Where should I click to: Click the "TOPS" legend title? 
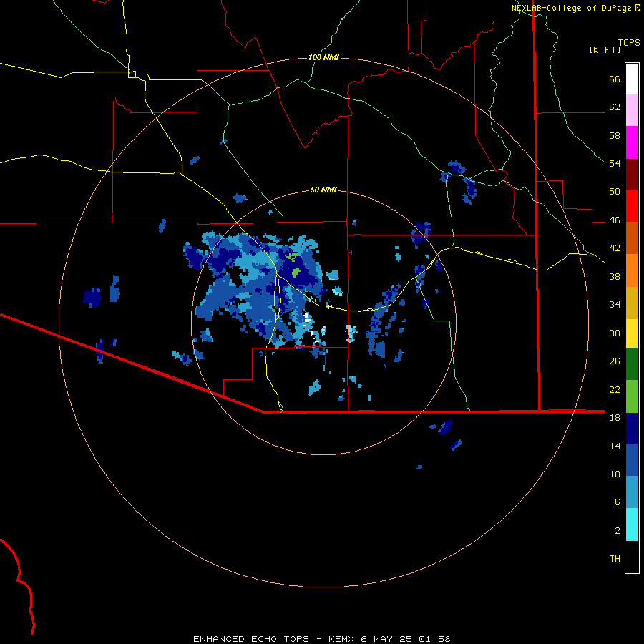(629, 42)
